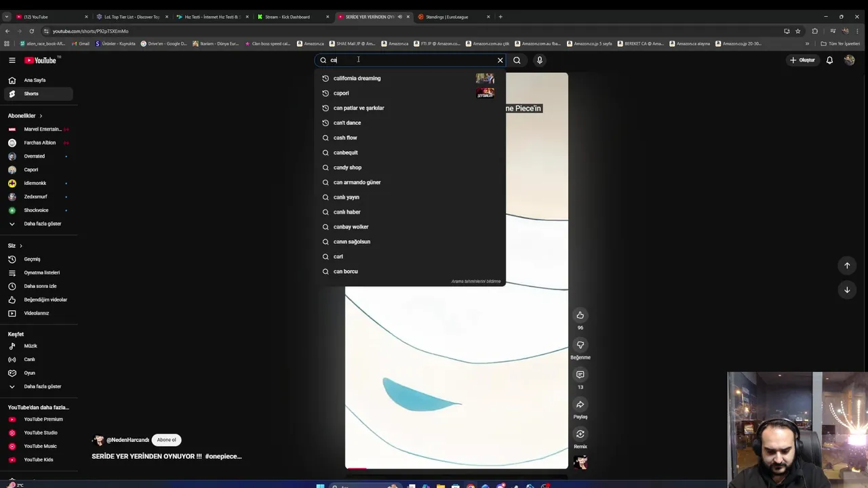This screenshot has width=868, height=488.
Task: Open Oynatma listeleri playlists
Action: tap(39, 272)
